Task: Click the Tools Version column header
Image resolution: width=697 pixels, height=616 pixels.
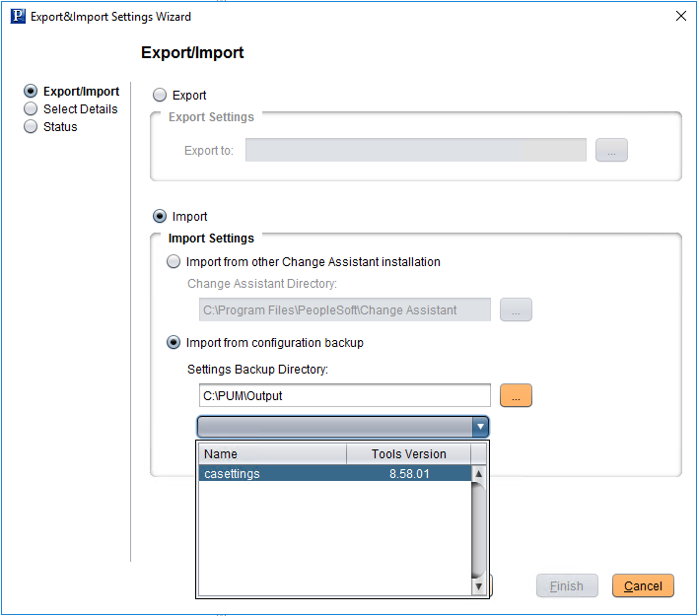Action: 408,453
